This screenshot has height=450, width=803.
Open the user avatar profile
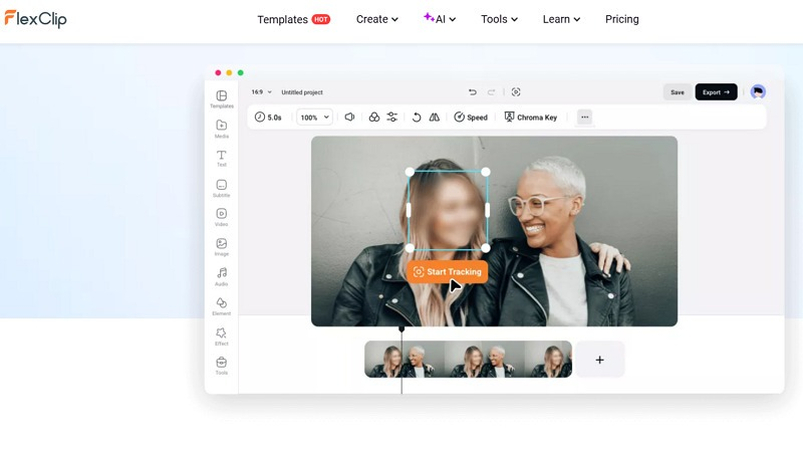(758, 92)
